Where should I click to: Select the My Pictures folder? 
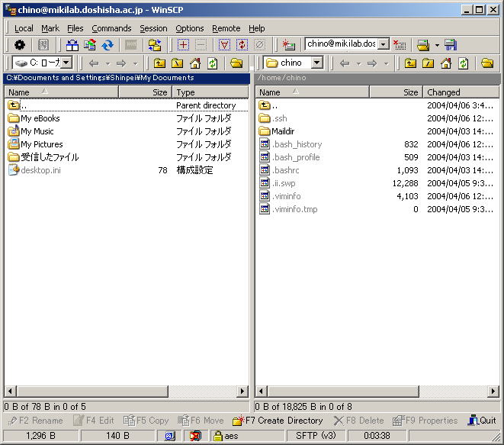[35, 144]
